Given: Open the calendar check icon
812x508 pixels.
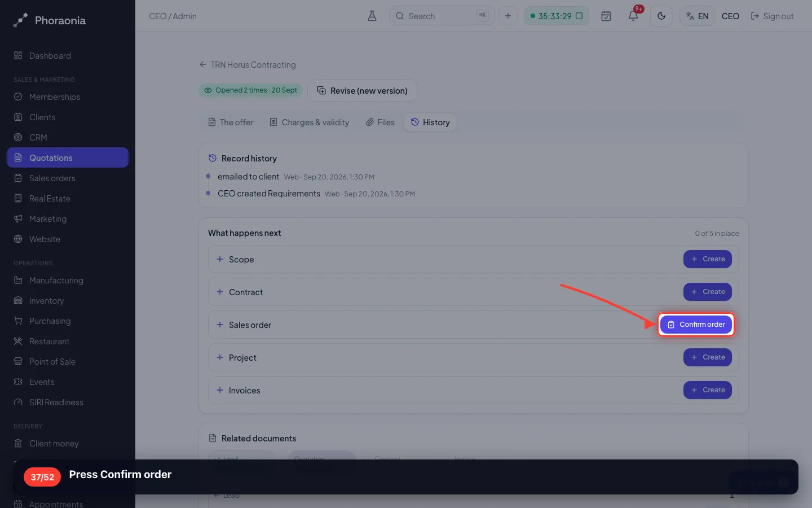Looking at the screenshot, I should [x=606, y=16].
